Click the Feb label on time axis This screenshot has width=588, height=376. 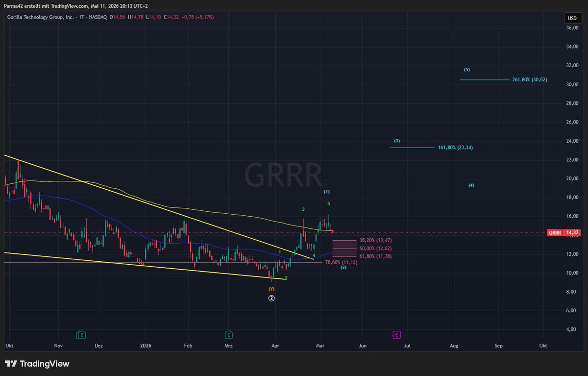pyautogui.click(x=188, y=346)
